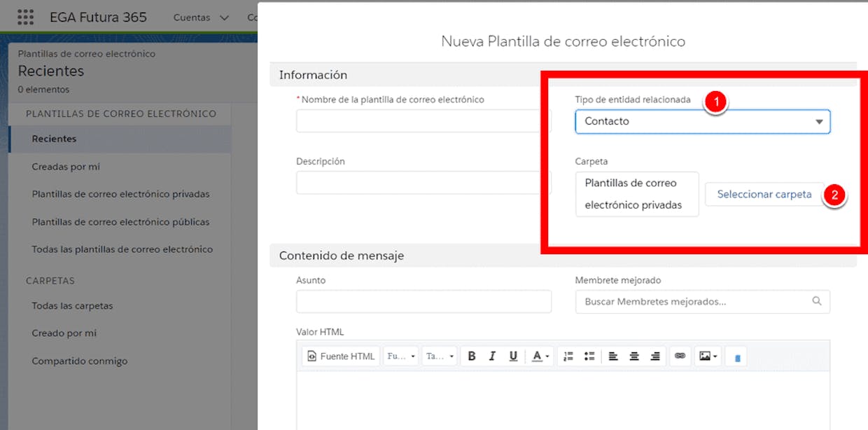Click the Buscar Membretes mejorados search box
Screen dimensions: 868x430
[x=703, y=302]
